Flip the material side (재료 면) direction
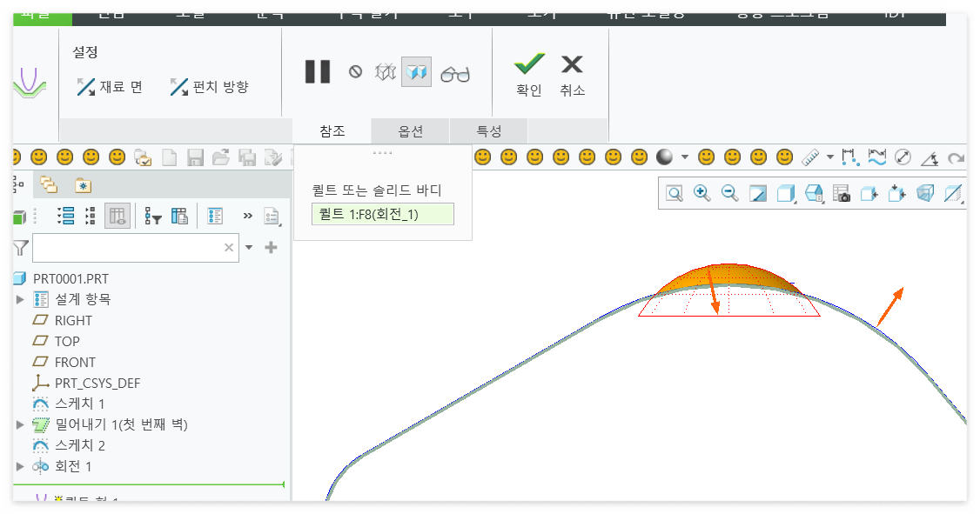This screenshot has width=980, height=514. click(110, 87)
